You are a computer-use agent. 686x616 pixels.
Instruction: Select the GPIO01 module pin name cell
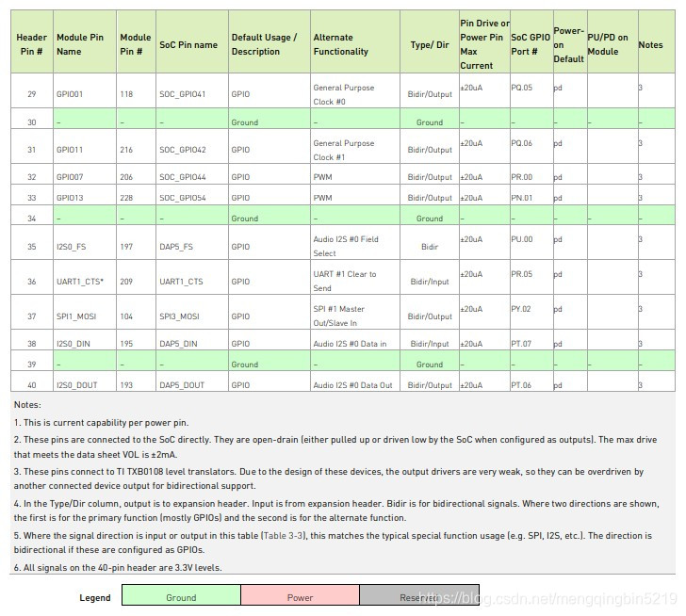85,90
